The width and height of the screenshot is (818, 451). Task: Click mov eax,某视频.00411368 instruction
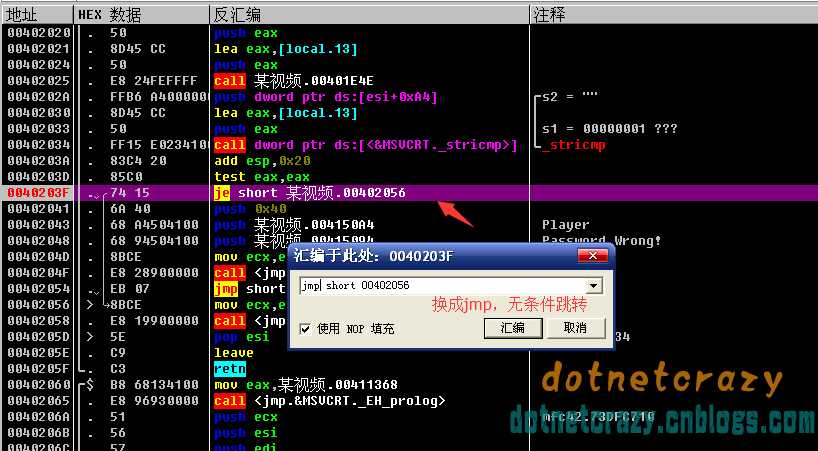(x=306, y=385)
